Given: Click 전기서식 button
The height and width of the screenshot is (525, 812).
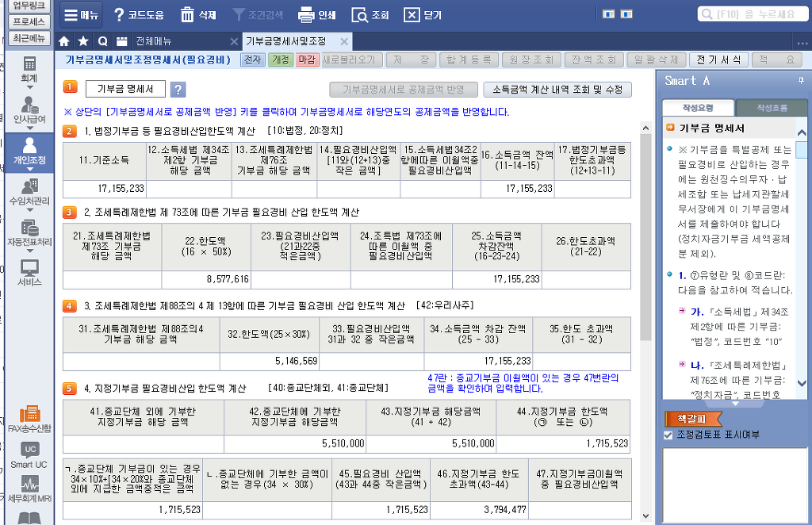Looking at the screenshot, I should tap(718, 60).
